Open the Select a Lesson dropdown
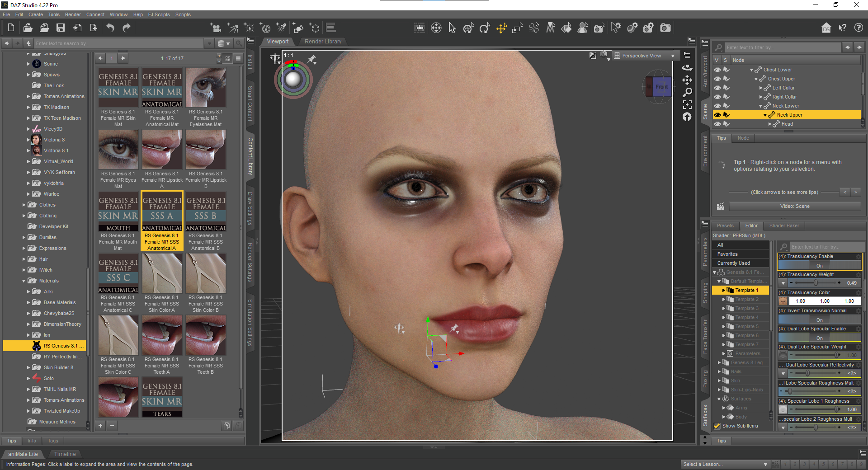868x470 pixels. click(x=725, y=464)
